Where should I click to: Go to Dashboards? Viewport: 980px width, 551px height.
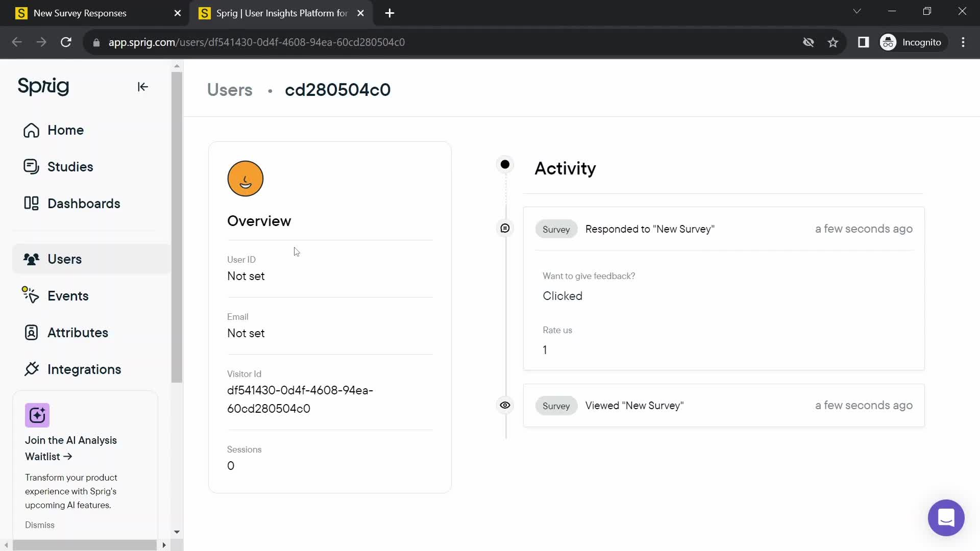pos(84,204)
